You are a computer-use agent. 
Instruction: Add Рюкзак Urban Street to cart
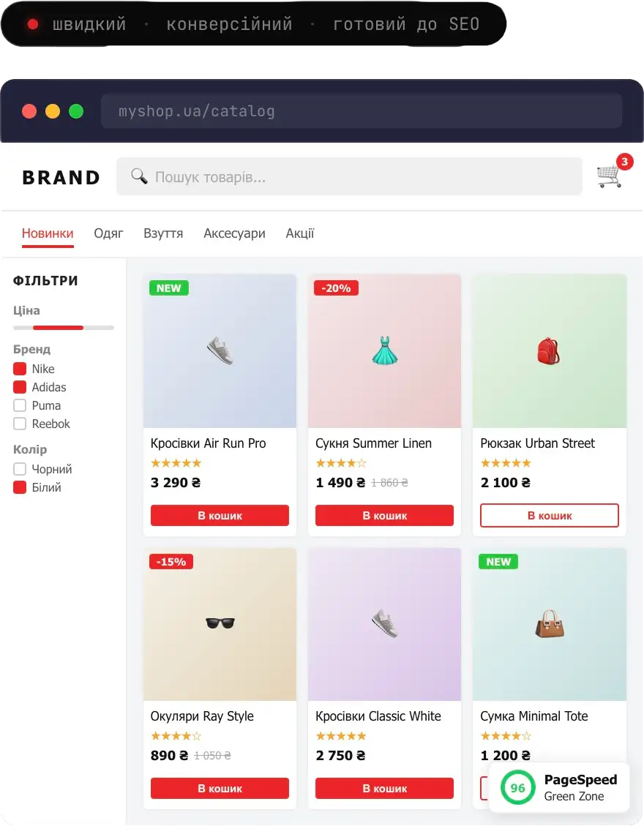pos(549,515)
